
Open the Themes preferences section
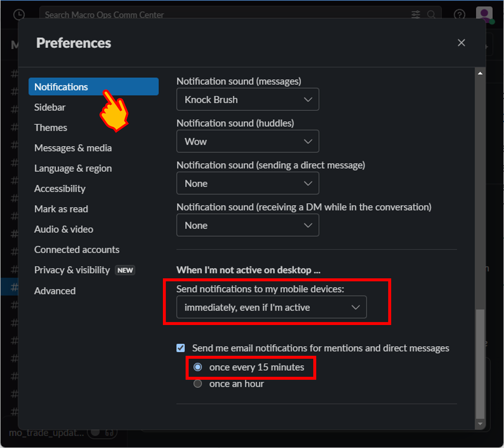(x=51, y=128)
